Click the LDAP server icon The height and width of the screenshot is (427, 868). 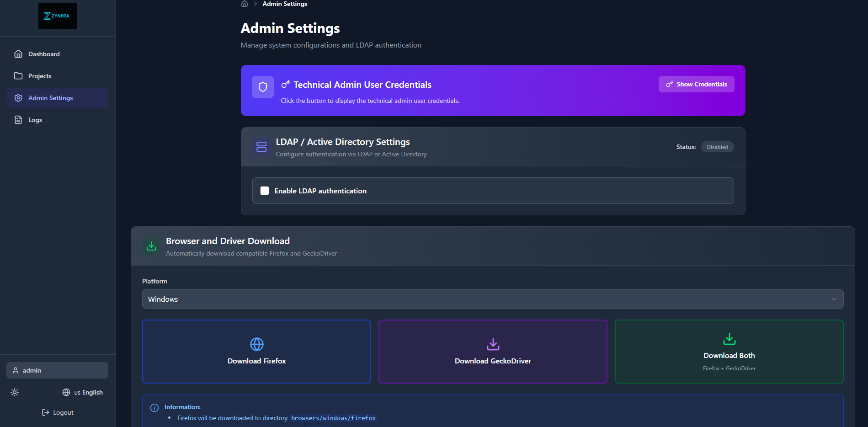pos(261,147)
